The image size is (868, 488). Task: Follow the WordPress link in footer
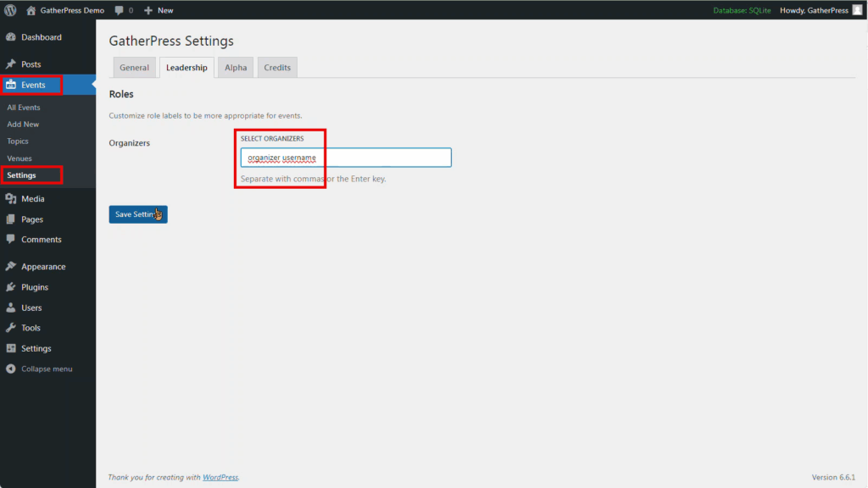[x=220, y=478]
